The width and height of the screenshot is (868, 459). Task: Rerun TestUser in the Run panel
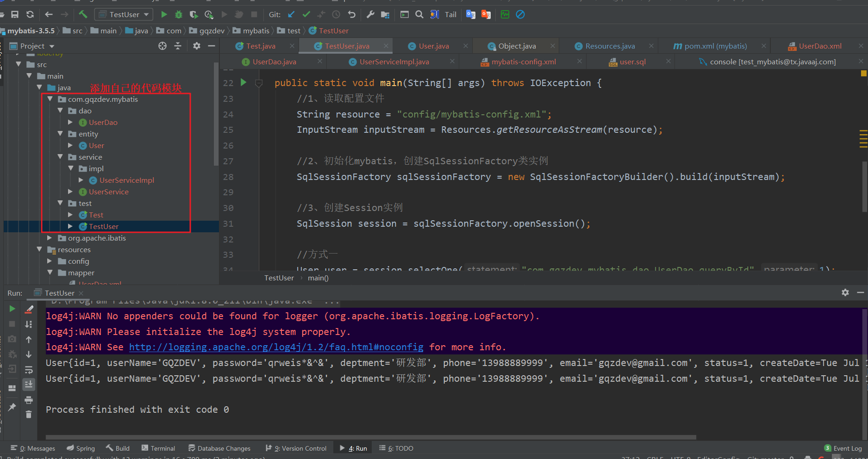(12, 309)
